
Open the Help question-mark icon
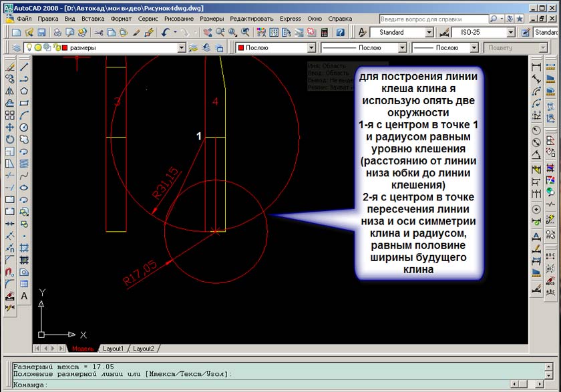click(341, 32)
